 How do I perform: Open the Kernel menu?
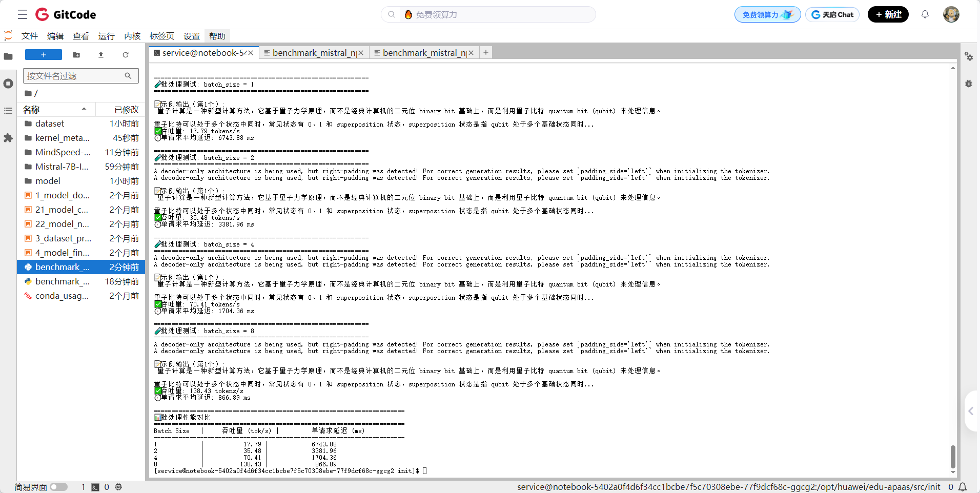132,36
